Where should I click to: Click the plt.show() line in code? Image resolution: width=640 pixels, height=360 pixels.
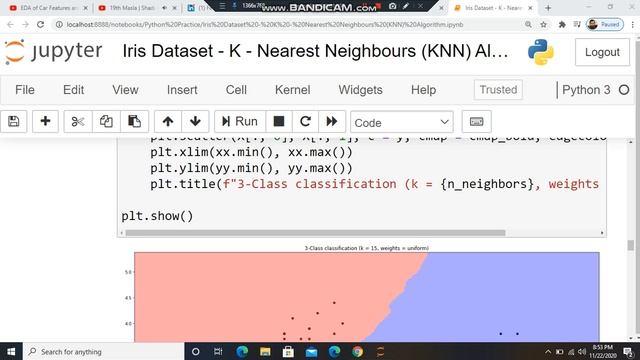(157, 216)
